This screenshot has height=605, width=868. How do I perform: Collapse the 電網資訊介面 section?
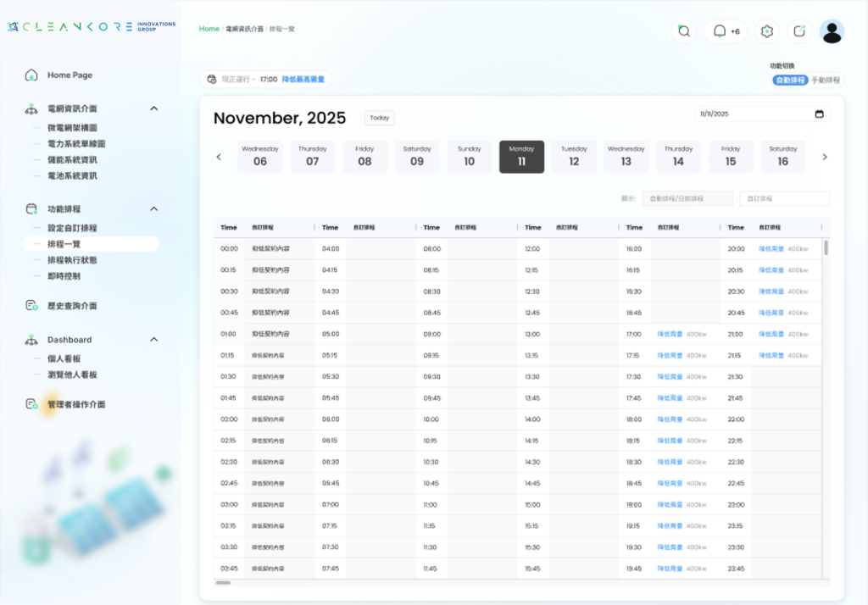(153, 108)
